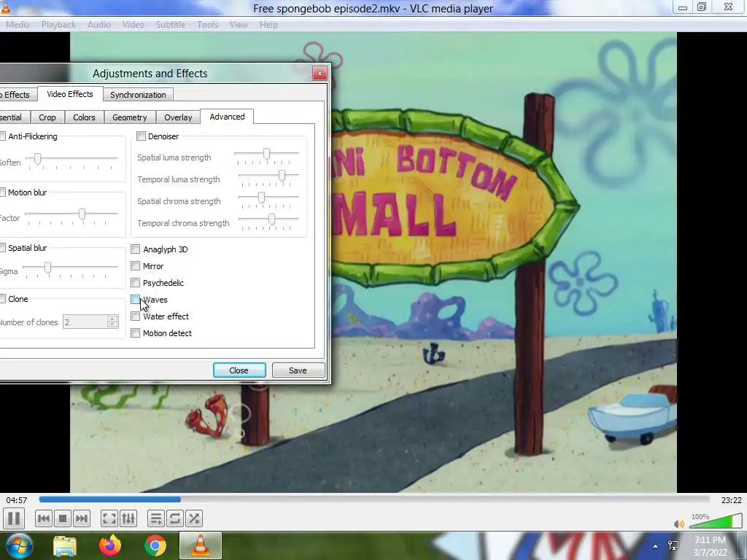The image size is (747, 560).
Task: Select the Video Effects tab
Action: 70,94
